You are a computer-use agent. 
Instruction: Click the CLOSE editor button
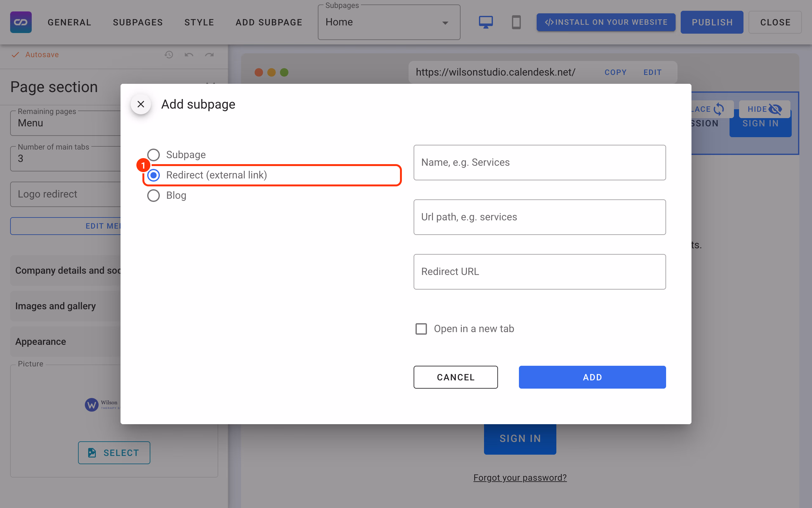coord(775,22)
